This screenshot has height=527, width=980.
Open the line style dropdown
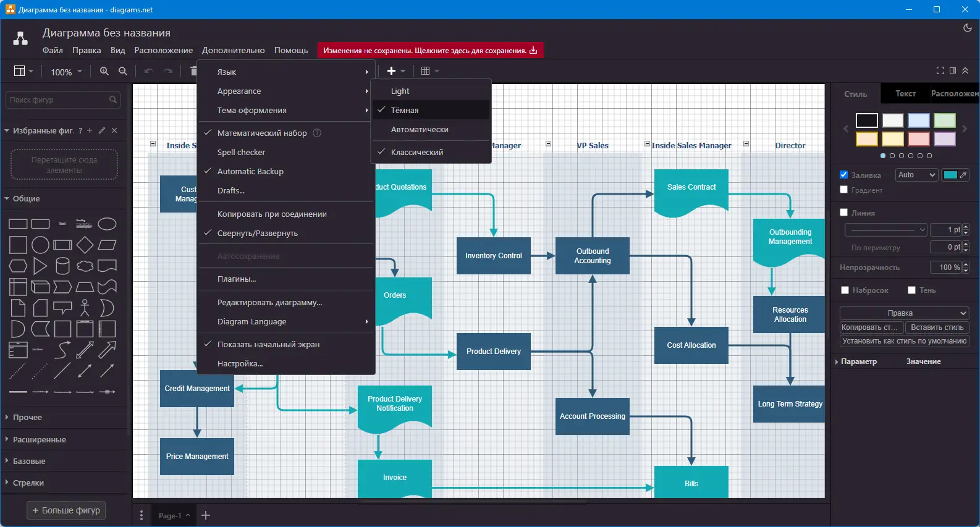tap(886, 230)
